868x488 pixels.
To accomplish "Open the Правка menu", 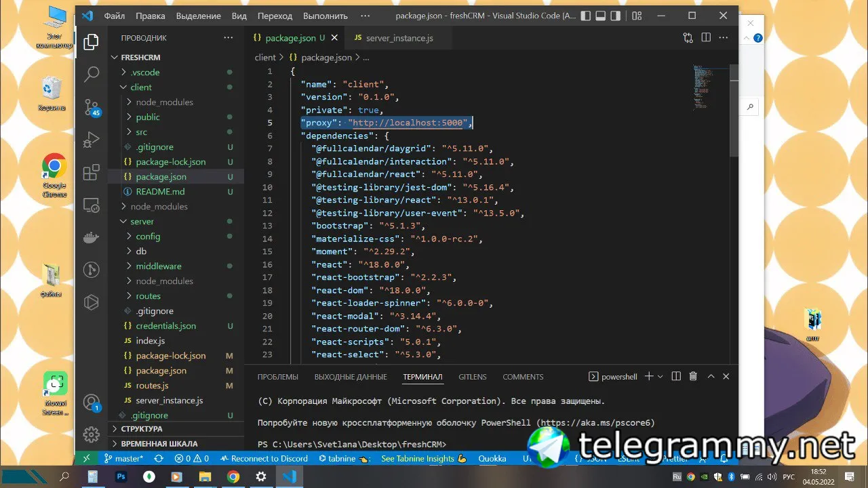I will (150, 16).
